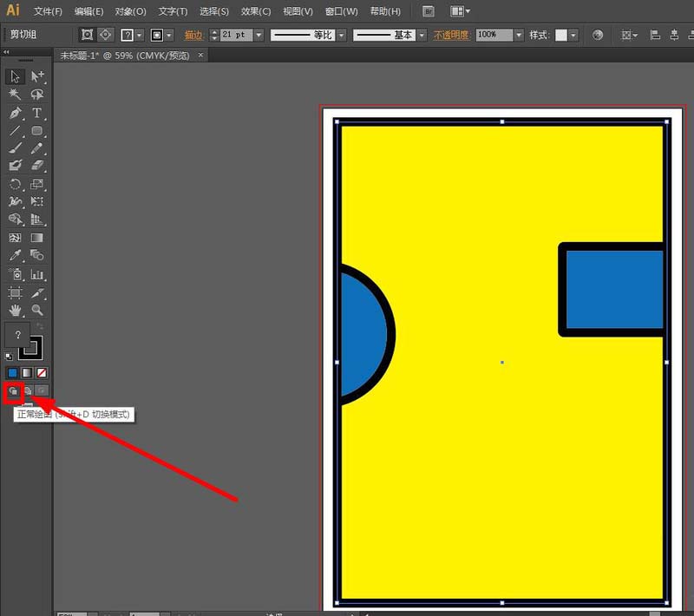Image resolution: width=694 pixels, height=616 pixels.
Task: Pick the Shape Builder tool
Action: (15, 220)
